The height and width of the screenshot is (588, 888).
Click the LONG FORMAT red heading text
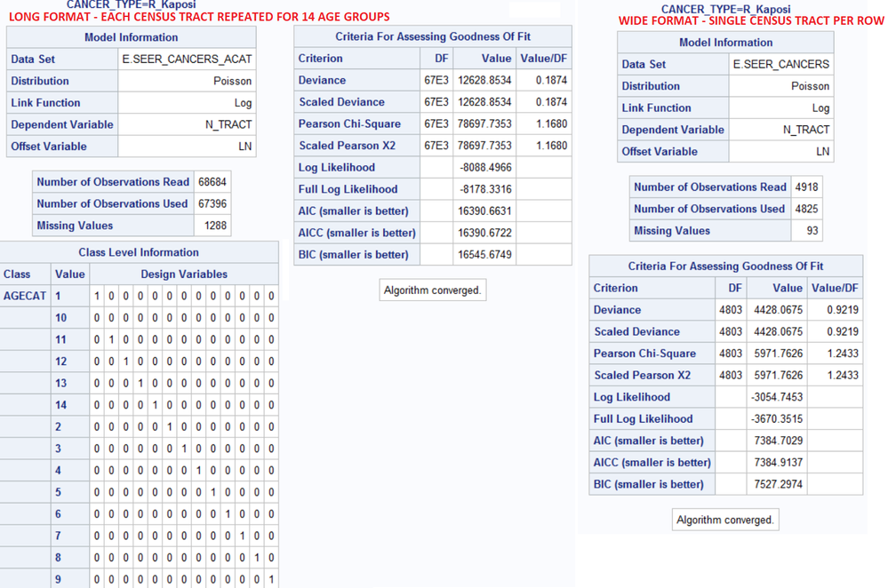click(199, 17)
